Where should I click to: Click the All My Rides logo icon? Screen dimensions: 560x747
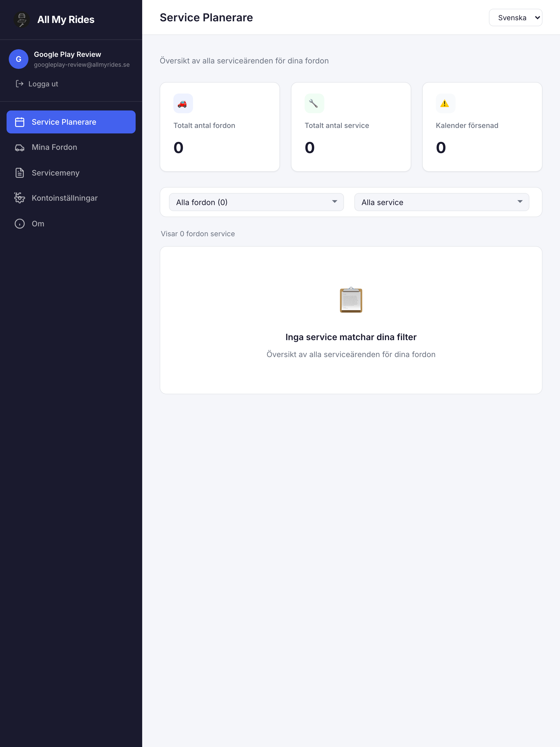22,20
